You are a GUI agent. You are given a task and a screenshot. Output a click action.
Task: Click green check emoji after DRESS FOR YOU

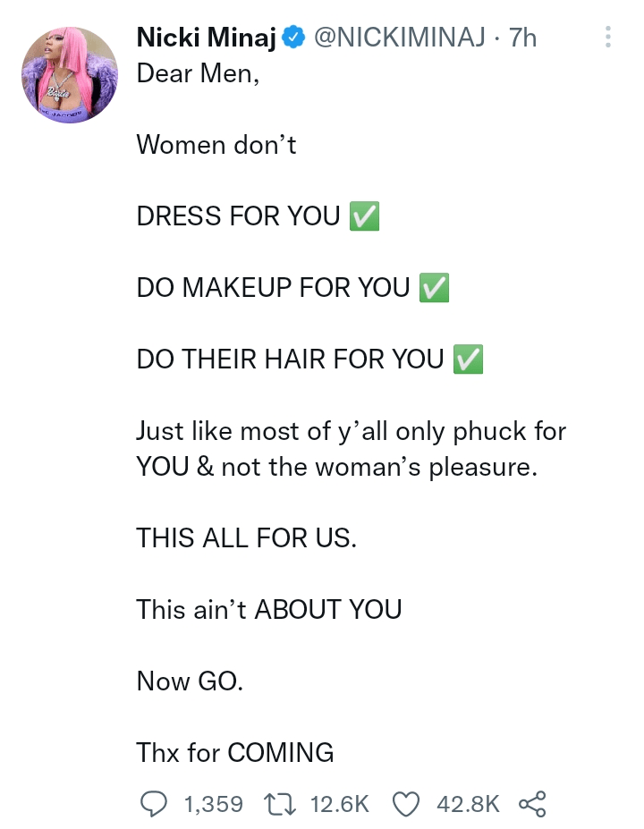pos(364,216)
